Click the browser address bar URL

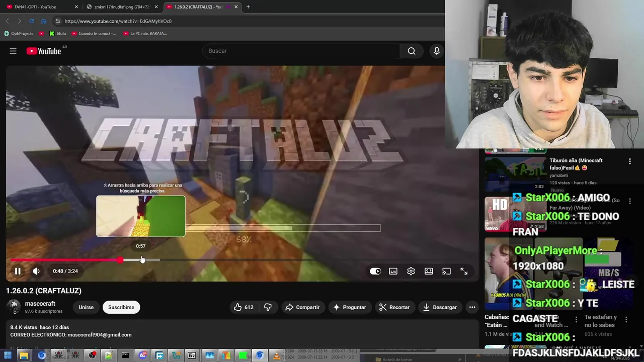tap(118, 21)
